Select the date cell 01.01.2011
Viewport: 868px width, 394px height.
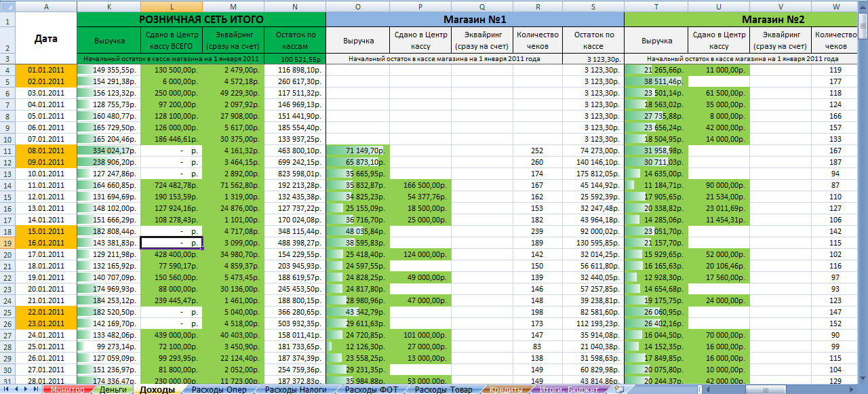pyautogui.click(x=46, y=71)
